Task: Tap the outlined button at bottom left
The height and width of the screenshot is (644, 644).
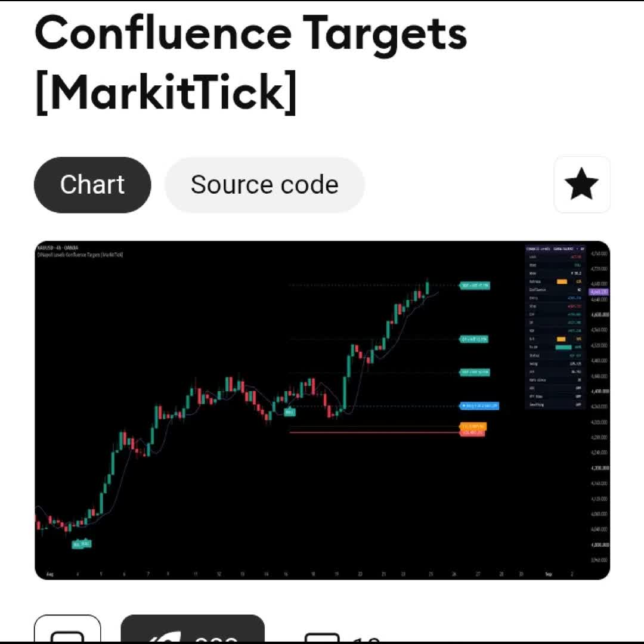Action: (x=67, y=629)
